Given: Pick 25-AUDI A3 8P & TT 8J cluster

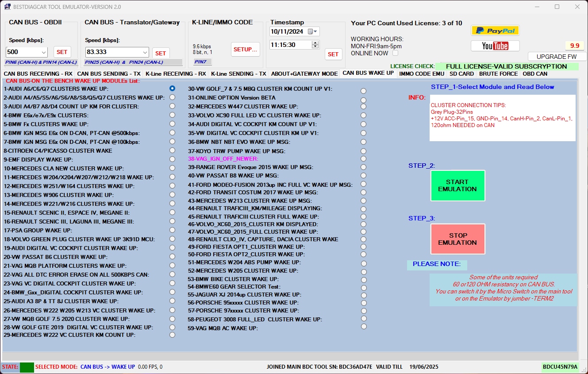Looking at the screenshot, I should click(x=172, y=301).
